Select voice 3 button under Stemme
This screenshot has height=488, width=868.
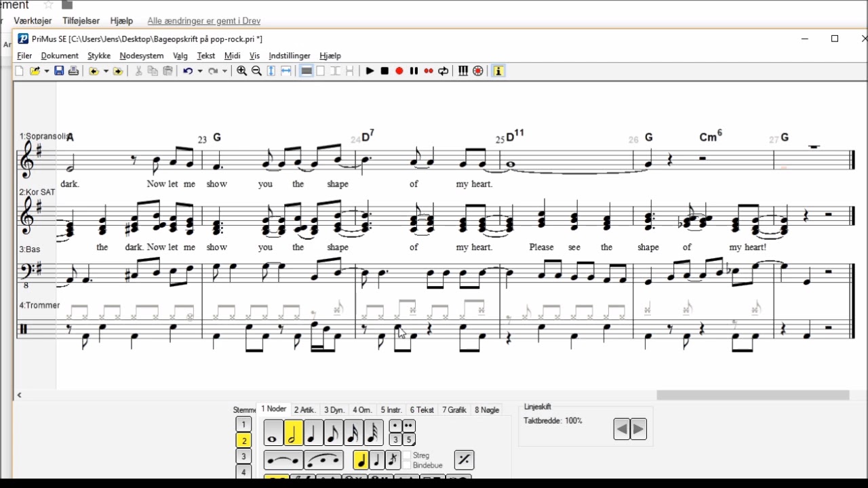point(243,457)
